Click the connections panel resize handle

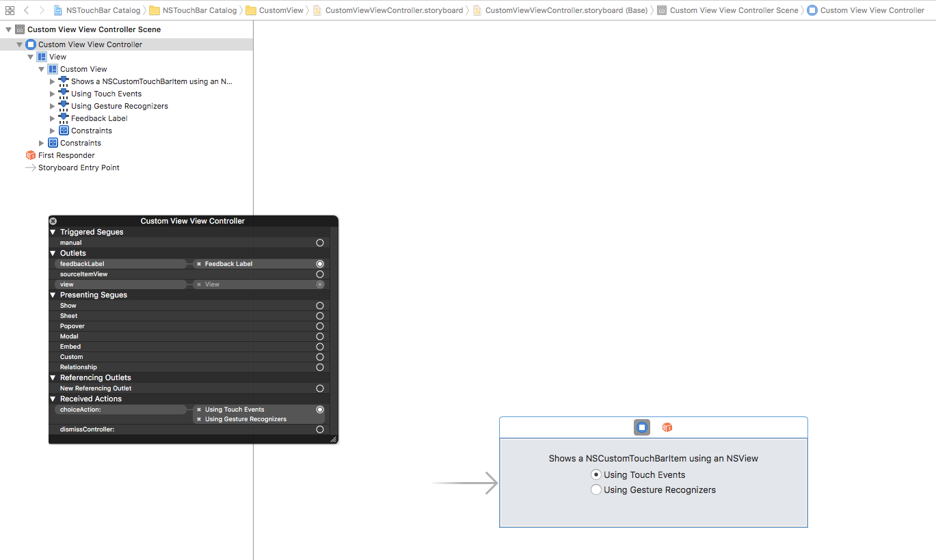333,439
